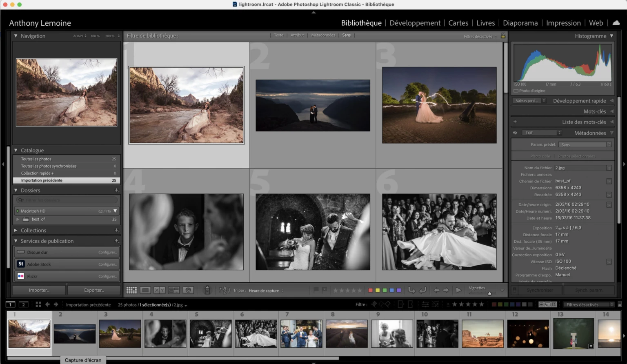Expand the Collections panel
Screen dimensions: 627x364
click(16, 230)
